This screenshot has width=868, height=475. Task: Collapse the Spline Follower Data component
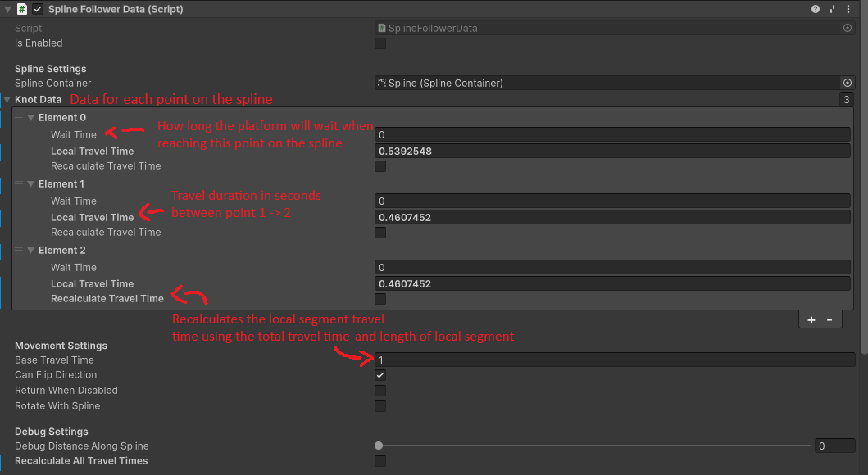(7, 9)
